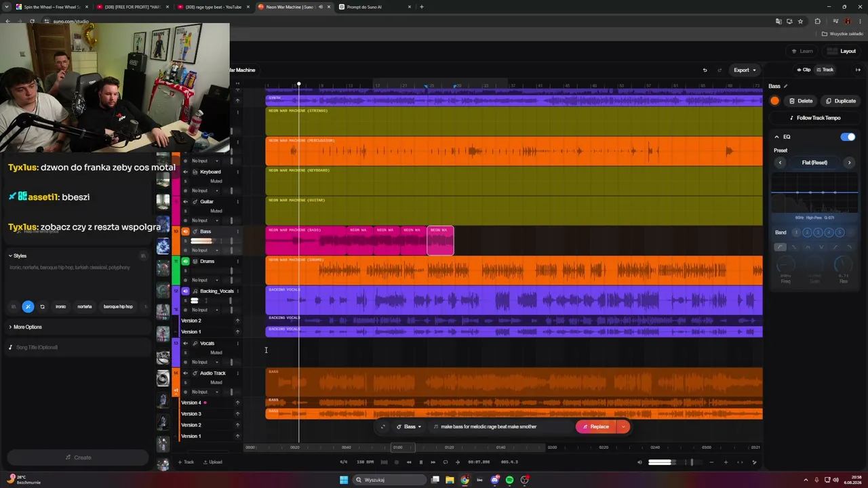
Task: Open the Replace options arrow
Action: (x=623, y=427)
